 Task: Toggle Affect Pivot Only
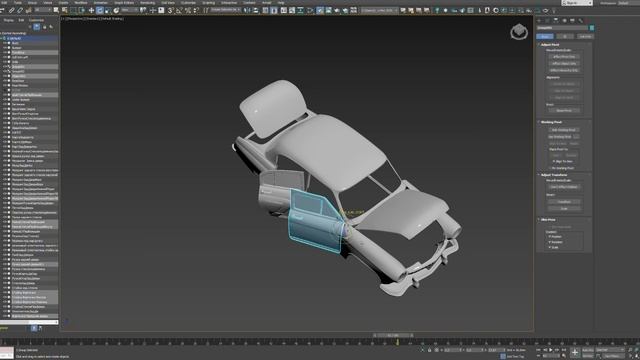click(564, 57)
